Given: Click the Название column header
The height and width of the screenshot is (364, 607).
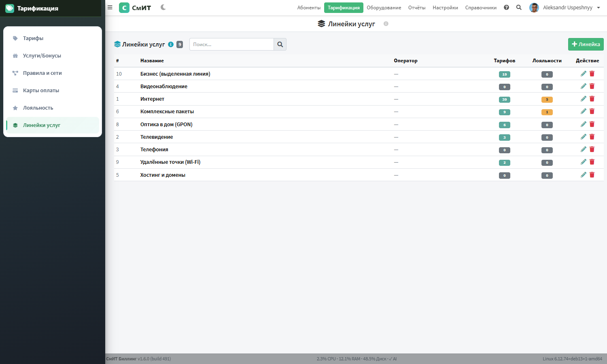Looking at the screenshot, I should 152,61.
